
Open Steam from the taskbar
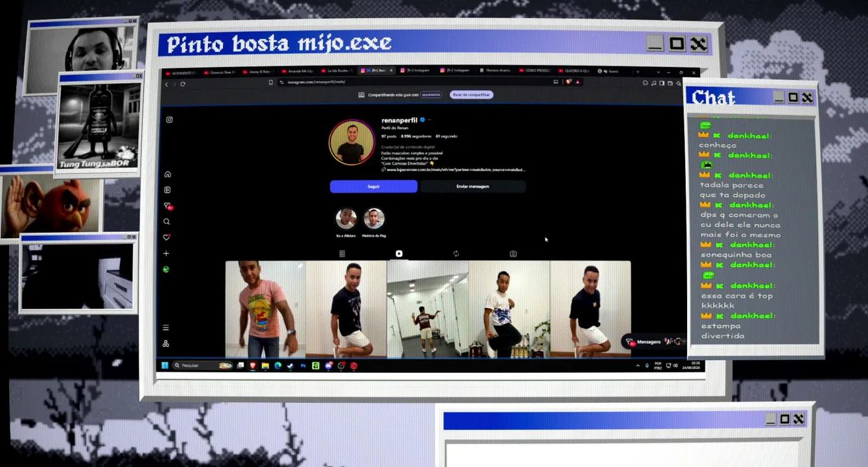(290, 366)
